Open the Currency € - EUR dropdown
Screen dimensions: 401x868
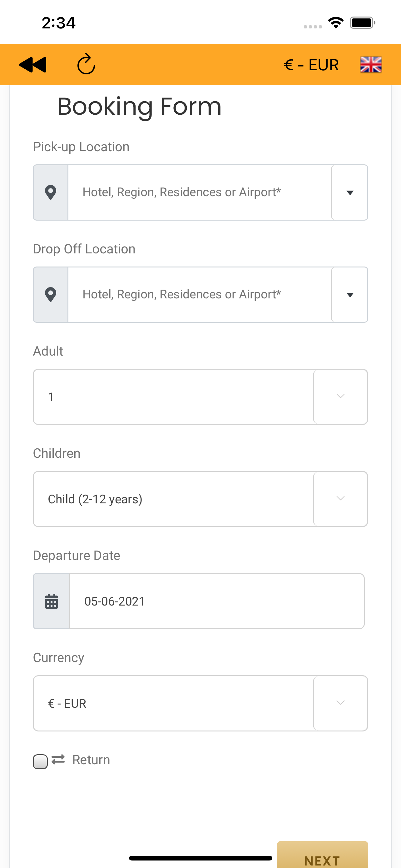tap(200, 703)
